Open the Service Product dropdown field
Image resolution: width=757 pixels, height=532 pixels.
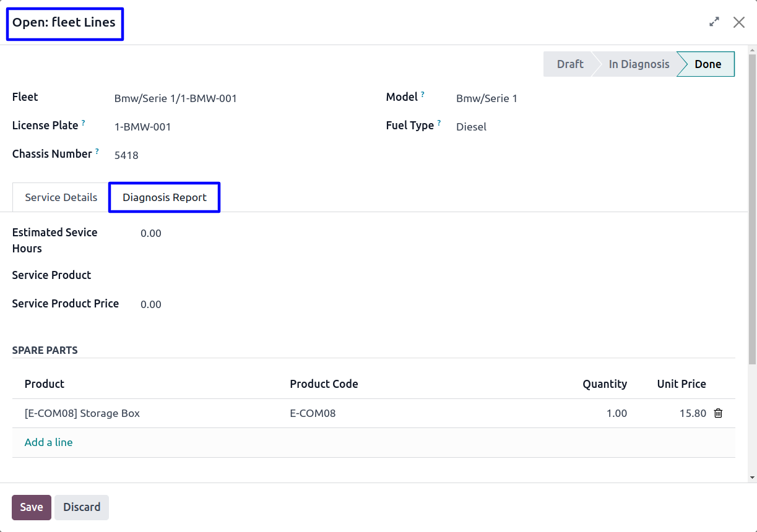point(248,276)
